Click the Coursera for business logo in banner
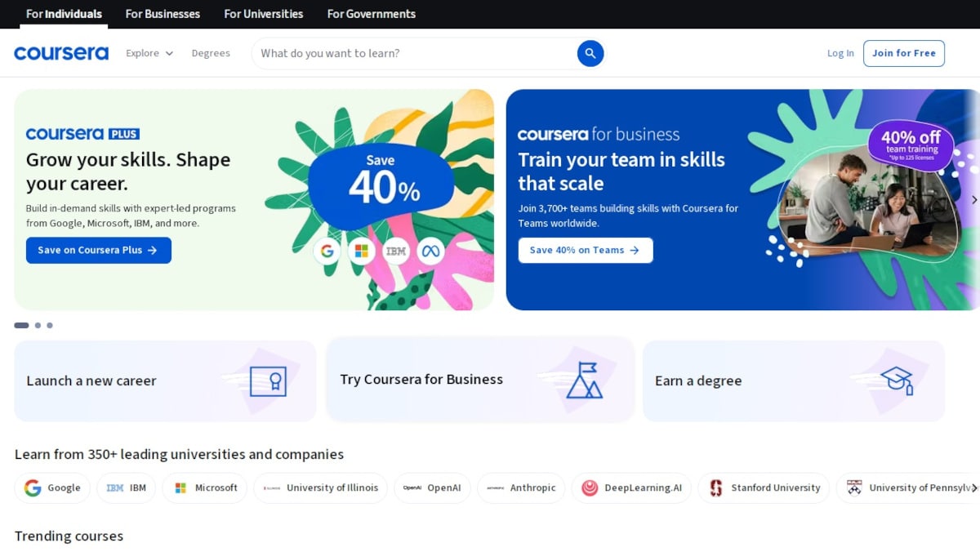The image size is (980, 552). (599, 134)
